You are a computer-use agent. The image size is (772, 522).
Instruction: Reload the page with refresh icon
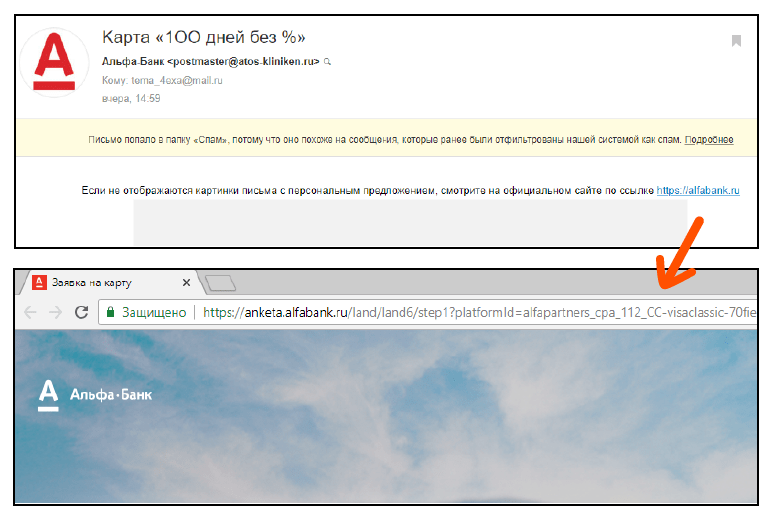click(81, 312)
